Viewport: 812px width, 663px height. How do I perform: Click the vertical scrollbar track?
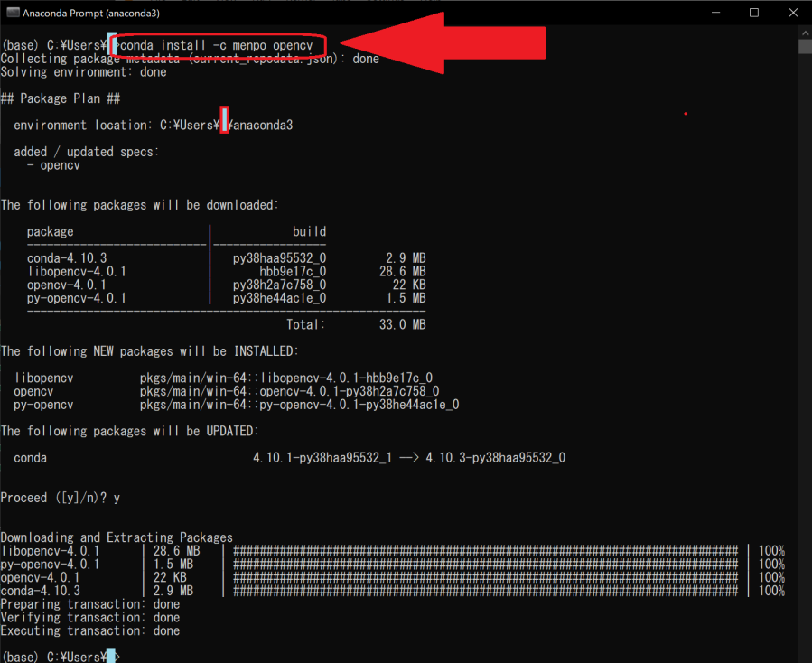[805, 361]
